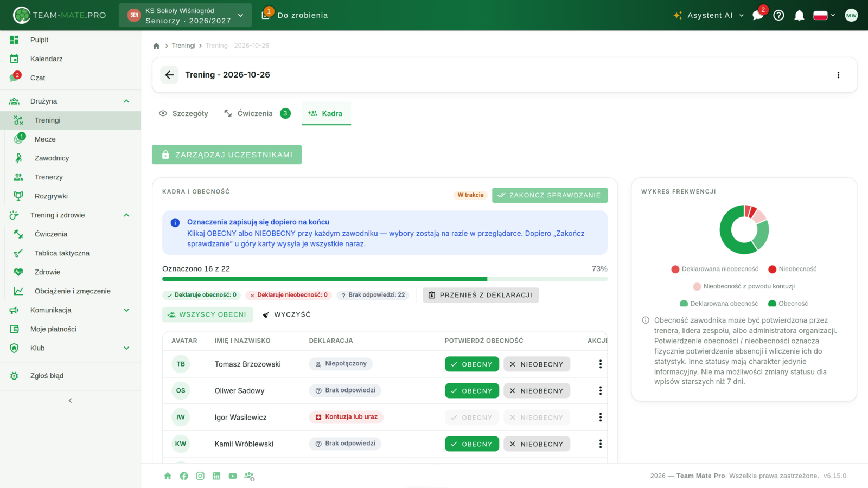Open row actions for Oliwer Sadowy

pos(601,391)
